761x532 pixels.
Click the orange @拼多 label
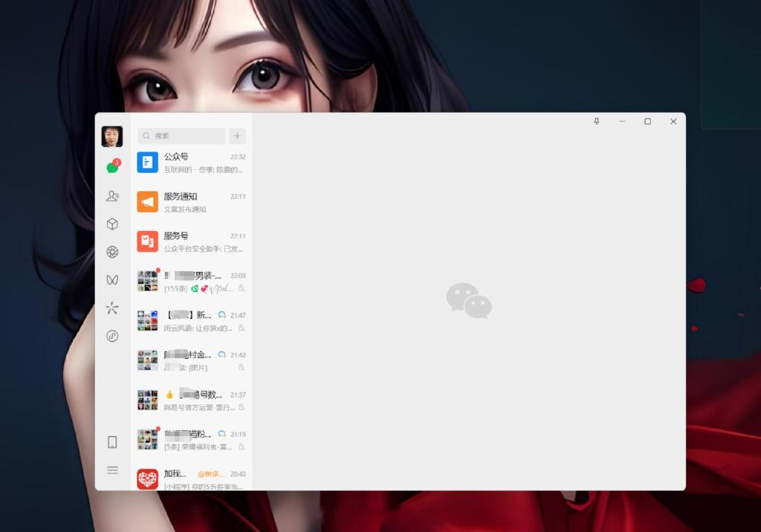(210, 474)
